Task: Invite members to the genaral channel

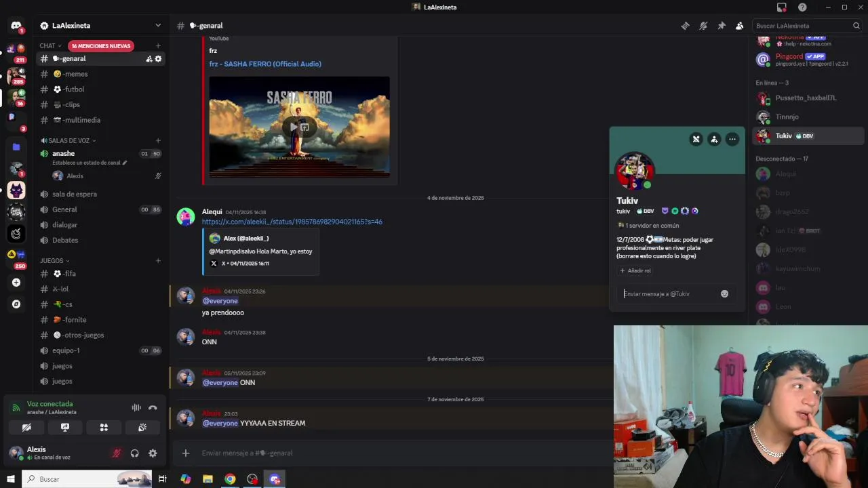Action: [x=149, y=59]
